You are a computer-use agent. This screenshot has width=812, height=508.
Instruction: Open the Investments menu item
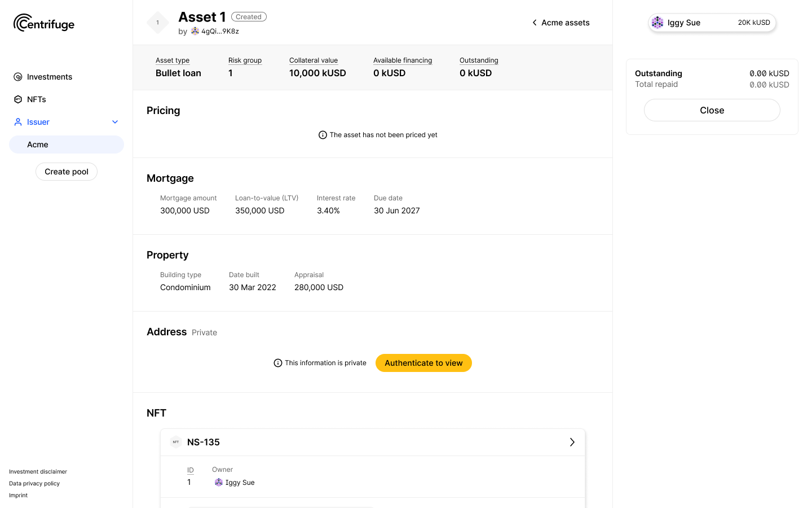pos(50,77)
